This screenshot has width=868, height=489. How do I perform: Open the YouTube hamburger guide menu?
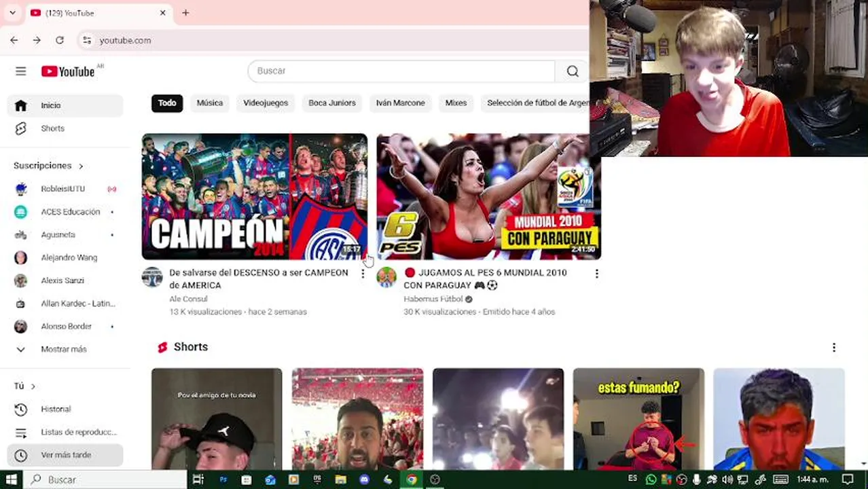pyautogui.click(x=21, y=71)
